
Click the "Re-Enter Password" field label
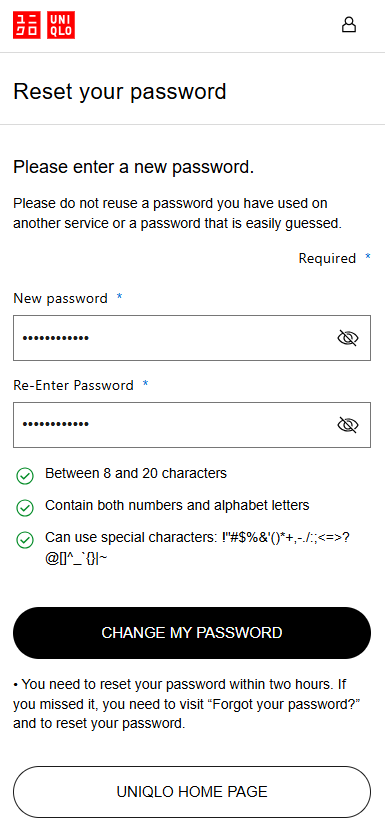tap(73, 385)
